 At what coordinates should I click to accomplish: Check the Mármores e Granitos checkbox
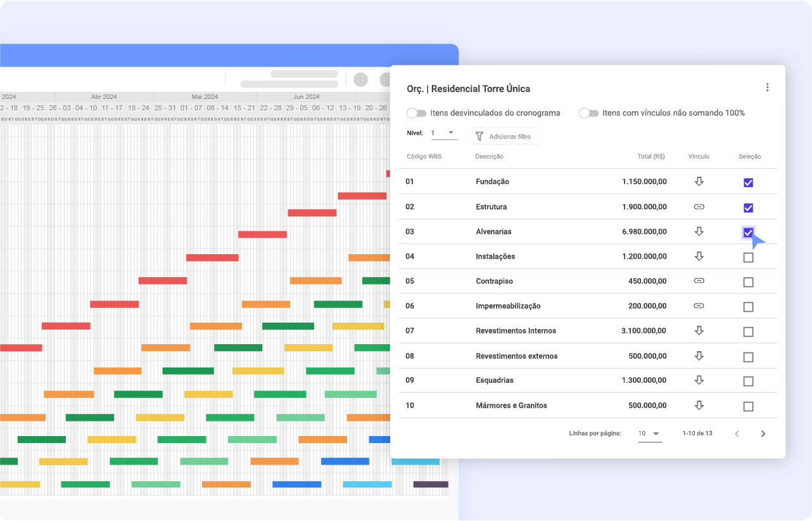pos(748,406)
